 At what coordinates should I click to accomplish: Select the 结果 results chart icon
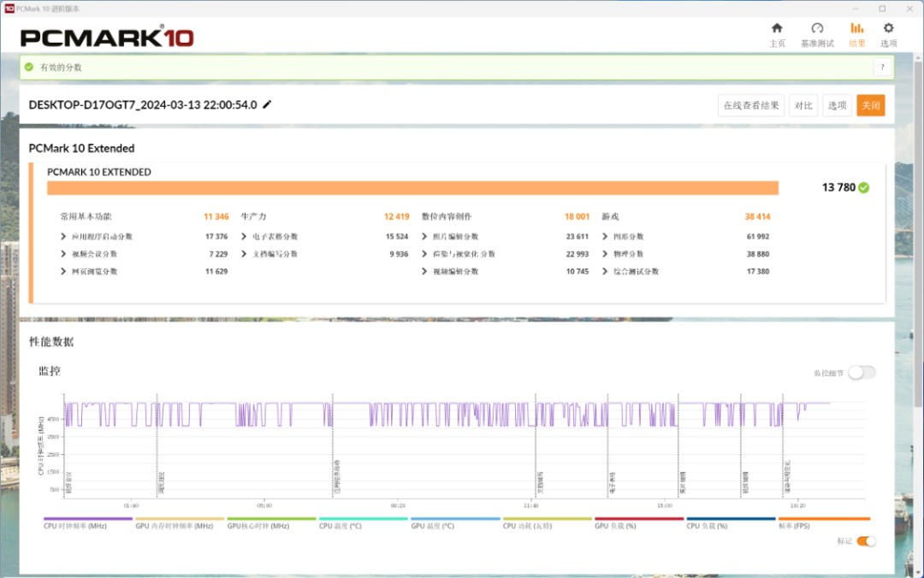pos(856,28)
